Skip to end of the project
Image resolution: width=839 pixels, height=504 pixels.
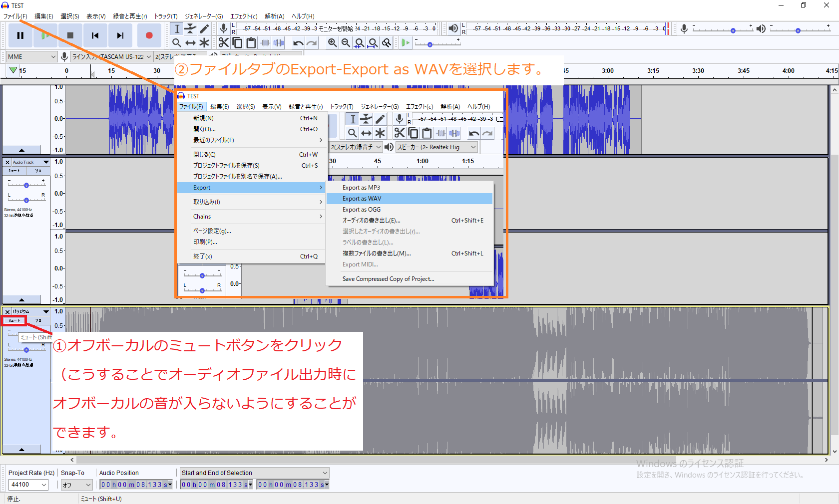tap(120, 35)
